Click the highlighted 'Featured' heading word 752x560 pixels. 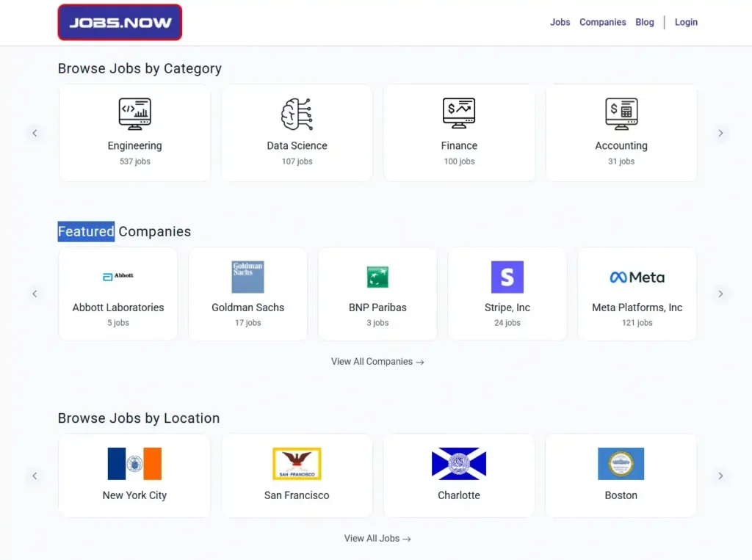86,232
